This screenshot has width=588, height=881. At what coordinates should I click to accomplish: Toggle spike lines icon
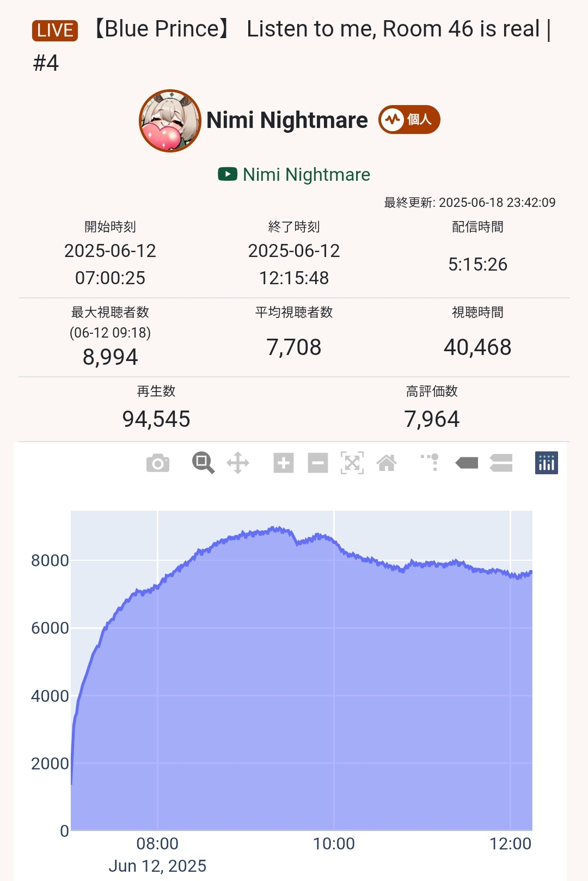(430, 462)
